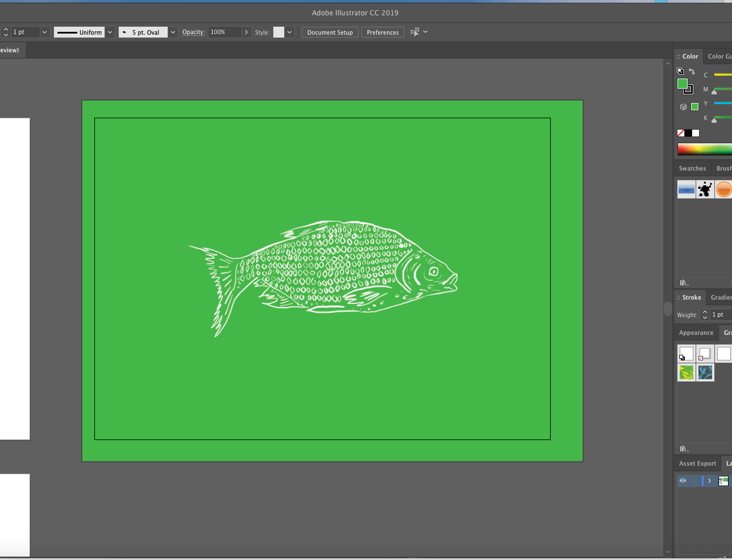Select the black splatter swatch in Swatches
This screenshot has width=732, height=560.
pyautogui.click(x=705, y=189)
